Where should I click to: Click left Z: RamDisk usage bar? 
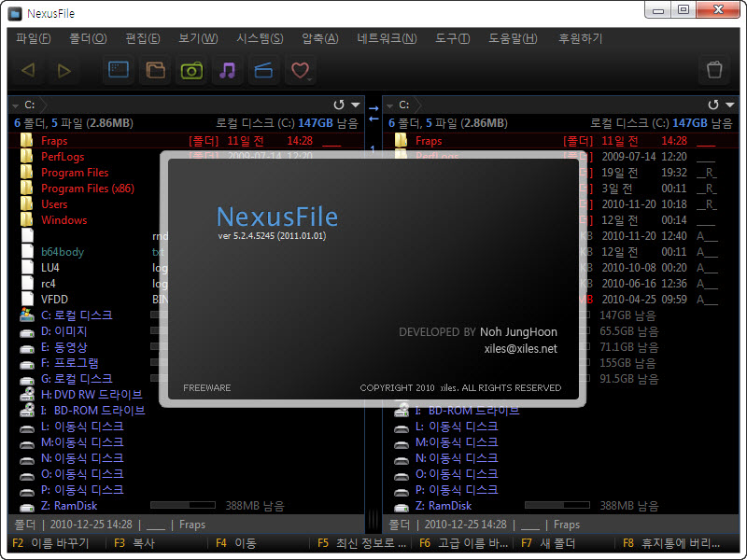pyautogui.click(x=182, y=505)
